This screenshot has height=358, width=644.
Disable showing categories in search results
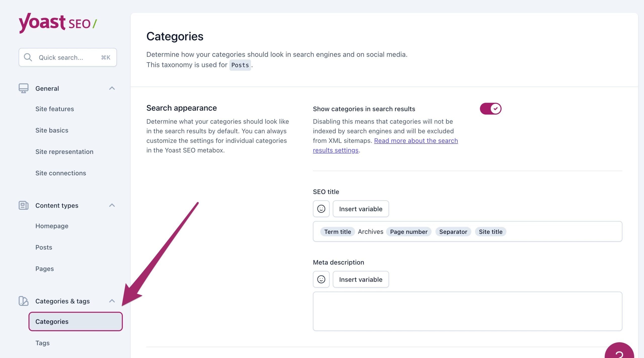[x=490, y=109]
